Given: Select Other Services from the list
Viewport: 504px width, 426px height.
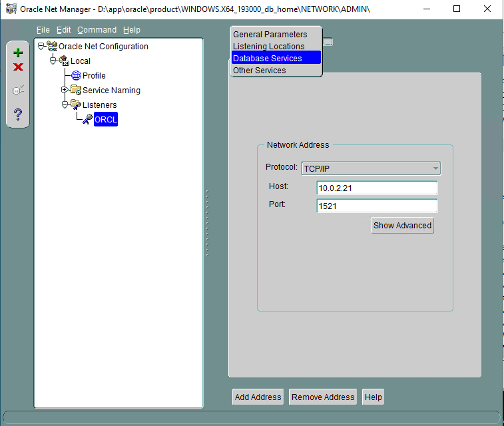Looking at the screenshot, I should click(276, 71).
